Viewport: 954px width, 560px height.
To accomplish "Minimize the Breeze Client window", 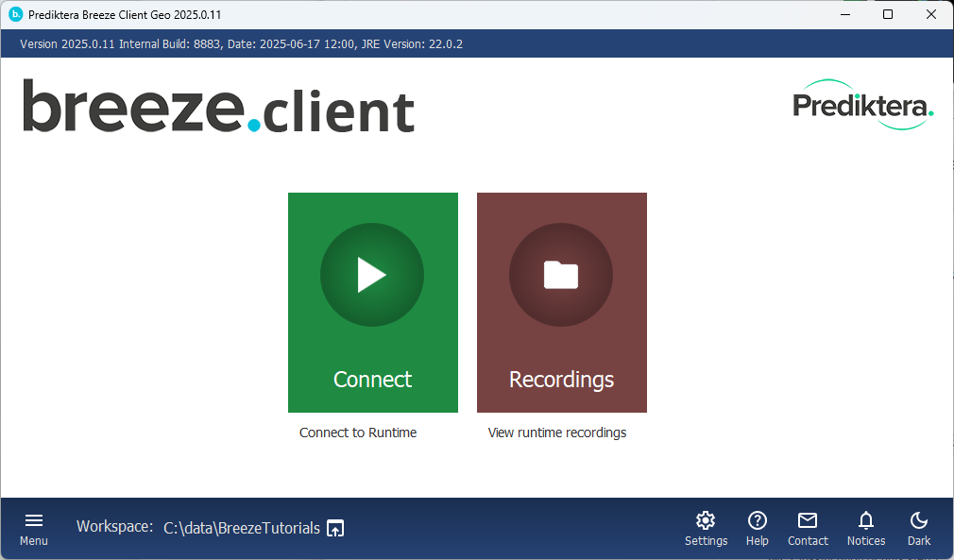I will coord(844,15).
